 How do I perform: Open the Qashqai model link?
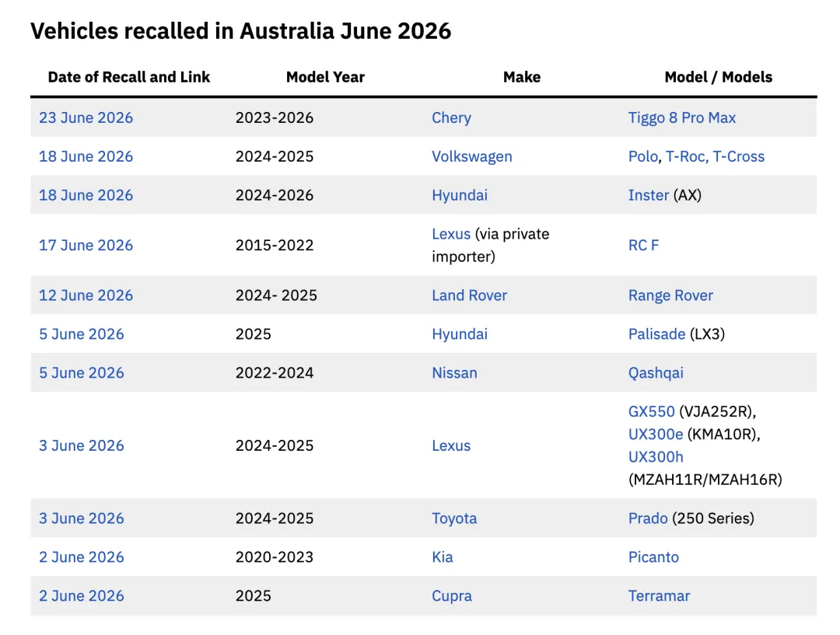(656, 372)
